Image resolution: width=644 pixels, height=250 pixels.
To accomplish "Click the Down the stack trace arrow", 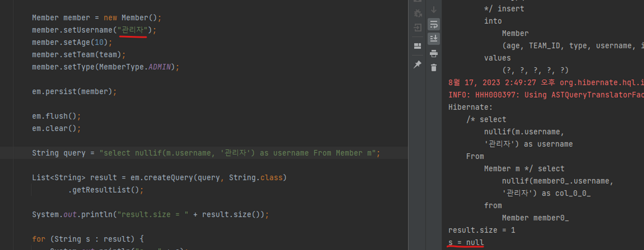I will coord(434,10).
